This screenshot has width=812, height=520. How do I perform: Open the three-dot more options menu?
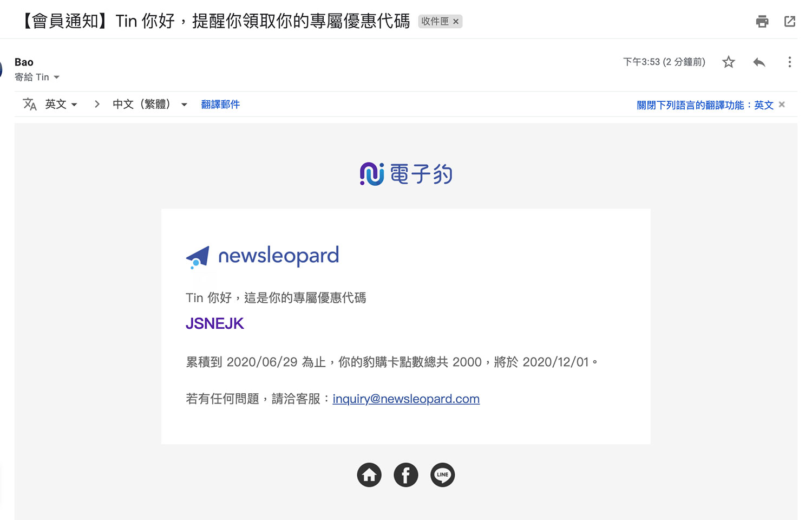(790, 62)
